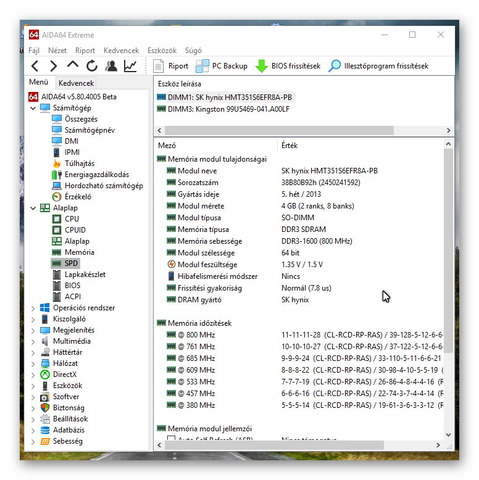Refresh the page with the circular arrow icon

tap(92, 66)
